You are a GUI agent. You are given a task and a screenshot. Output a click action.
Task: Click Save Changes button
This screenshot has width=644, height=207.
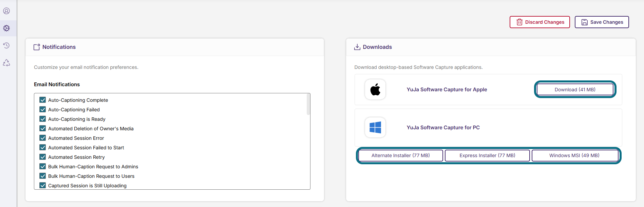point(602,22)
